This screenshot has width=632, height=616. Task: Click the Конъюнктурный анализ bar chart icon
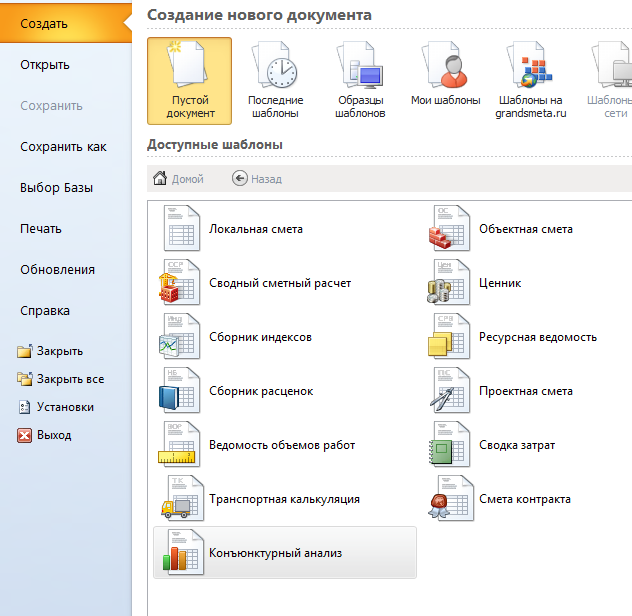point(183,552)
